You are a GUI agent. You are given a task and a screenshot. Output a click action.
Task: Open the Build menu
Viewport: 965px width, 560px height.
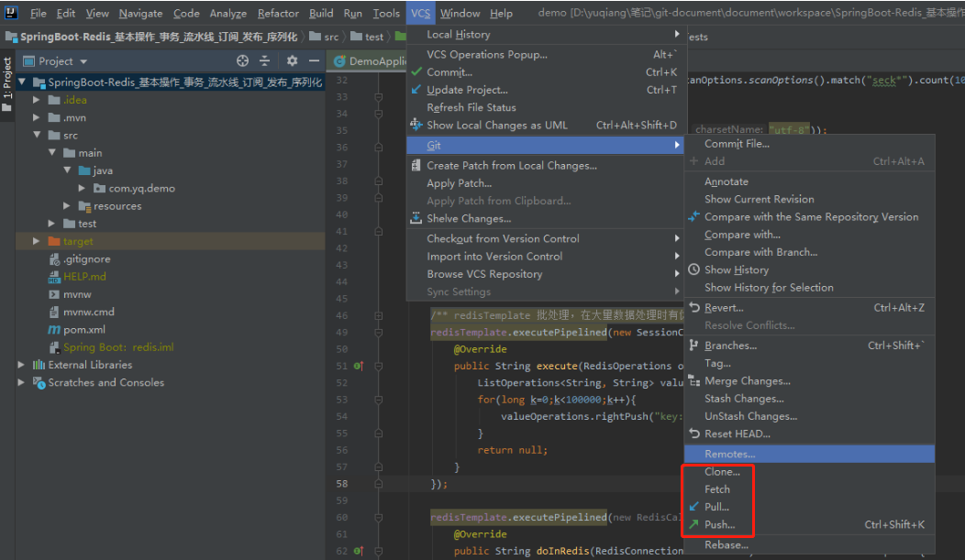[x=321, y=13]
